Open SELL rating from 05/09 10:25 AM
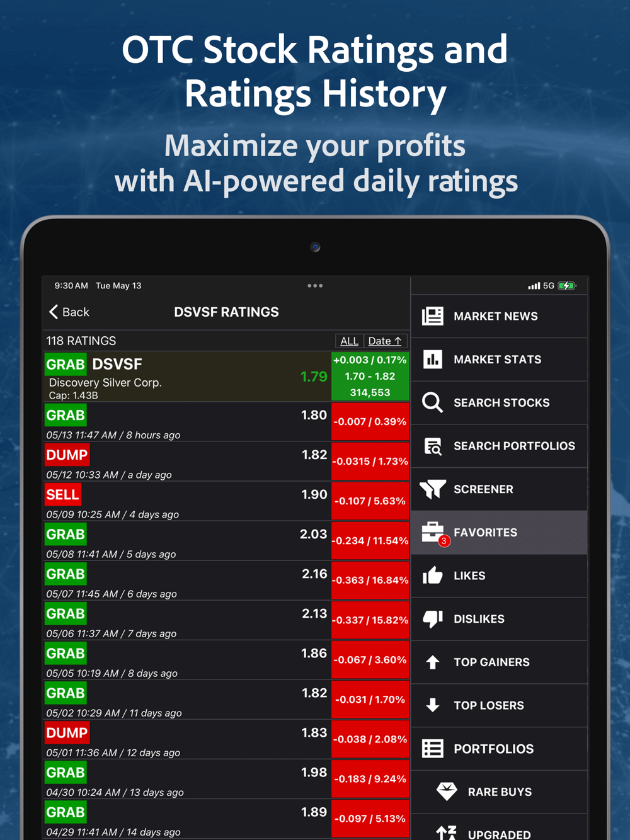This screenshot has height=840, width=630. 226,501
